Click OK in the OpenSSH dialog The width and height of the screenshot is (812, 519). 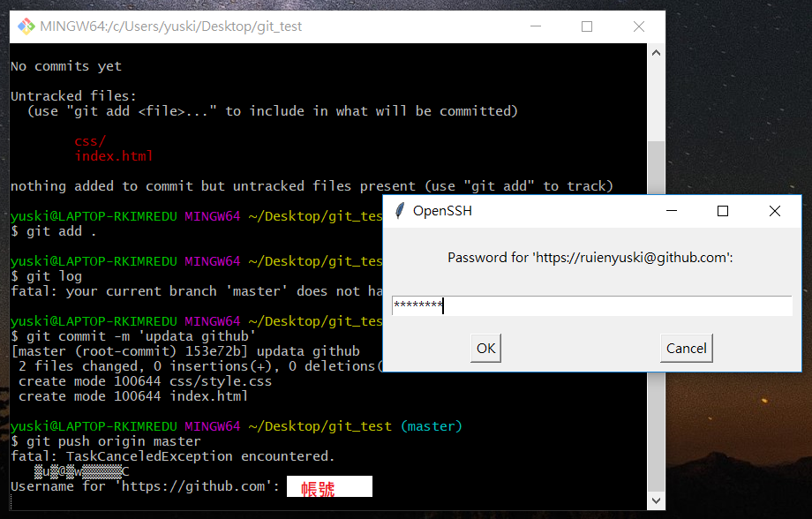pos(485,348)
